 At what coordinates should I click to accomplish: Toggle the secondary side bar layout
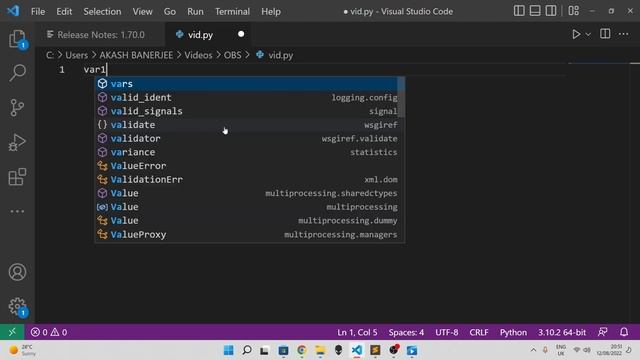coord(551,11)
